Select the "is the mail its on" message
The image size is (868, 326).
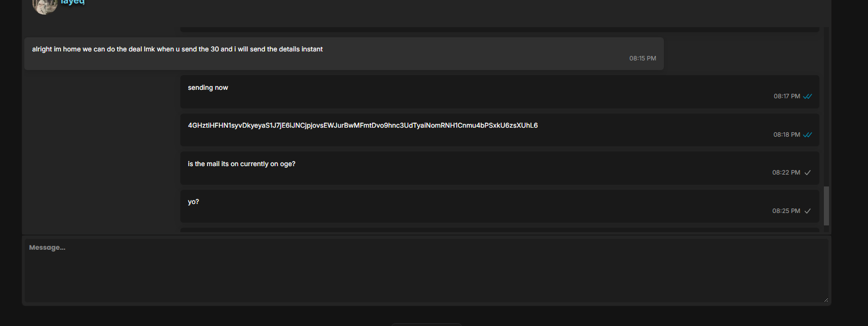tap(500, 168)
